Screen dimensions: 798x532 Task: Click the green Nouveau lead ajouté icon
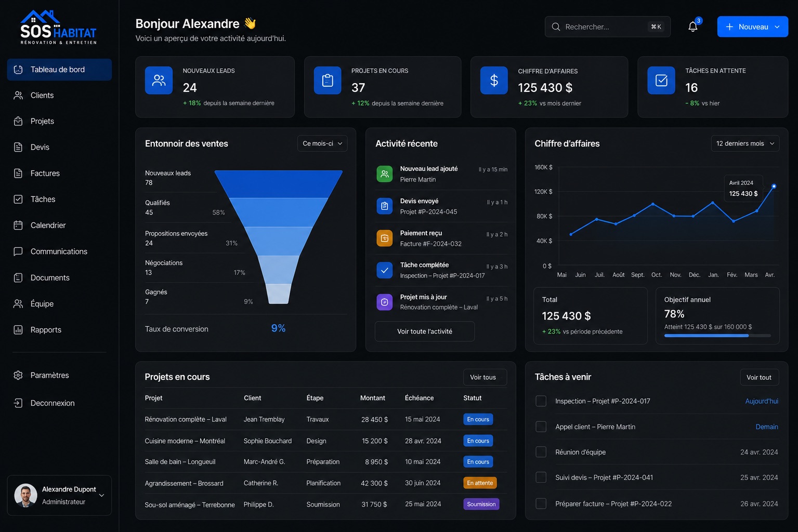(385, 174)
